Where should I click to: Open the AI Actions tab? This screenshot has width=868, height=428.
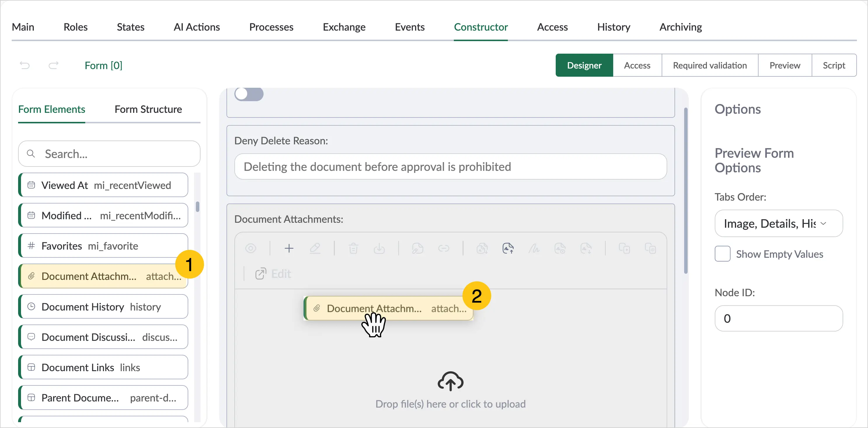pyautogui.click(x=197, y=27)
